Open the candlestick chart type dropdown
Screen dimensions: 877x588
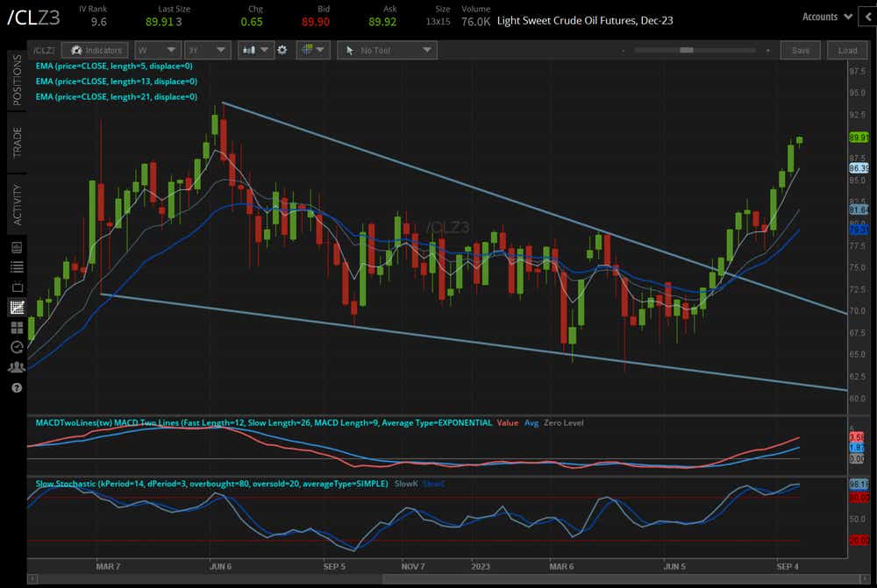[254, 50]
